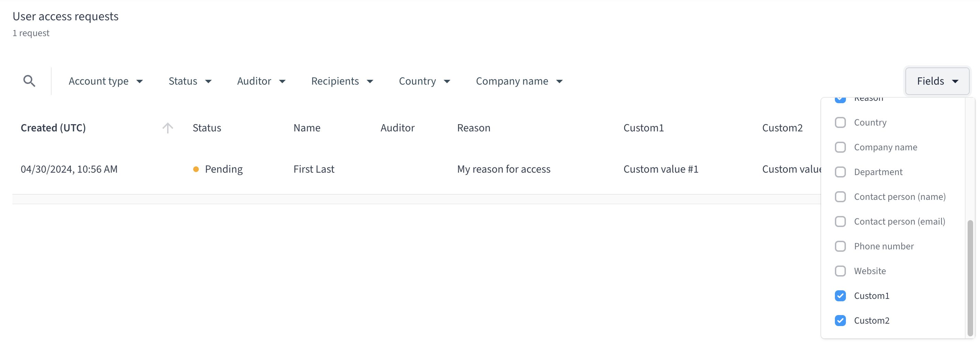The height and width of the screenshot is (346, 980).
Task: Open the search magnifier icon
Action: click(x=29, y=81)
